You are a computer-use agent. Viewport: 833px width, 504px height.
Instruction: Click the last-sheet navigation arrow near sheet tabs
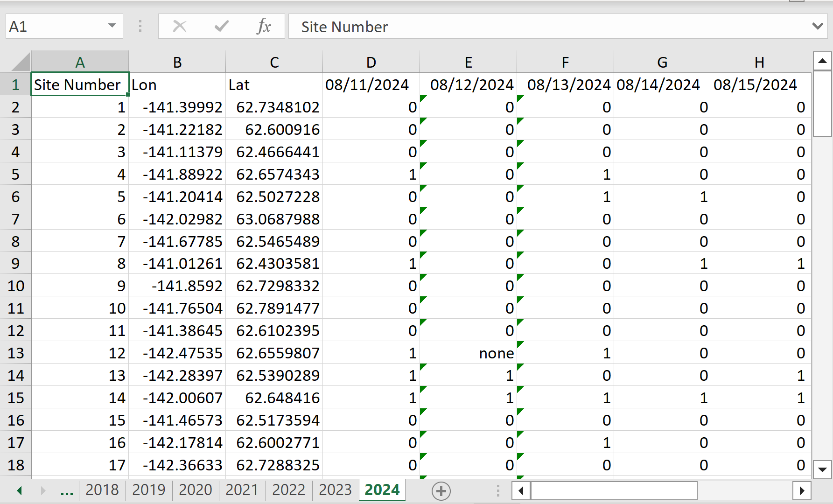(43, 491)
